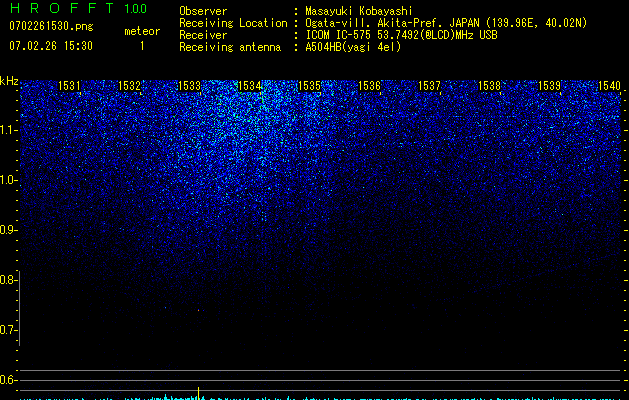
Task: Click antenna A504HB(yagi 4el) text
Action: pyautogui.click(x=353, y=47)
